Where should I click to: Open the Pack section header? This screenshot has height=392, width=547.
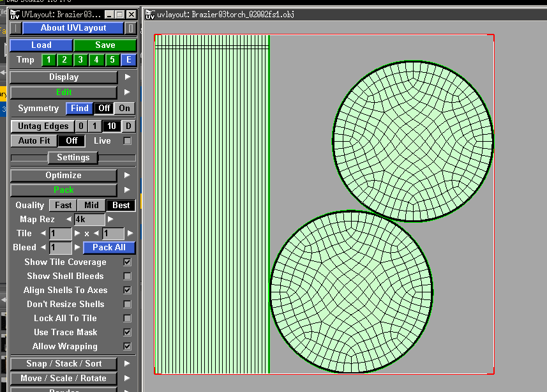[63, 190]
